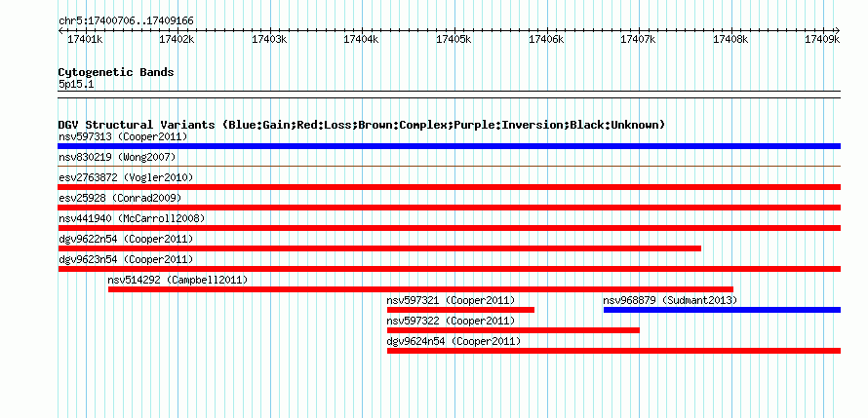The height and width of the screenshot is (418, 868).
Task: Click the chr5:17400706..17409166 position label
Action: (126, 21)
